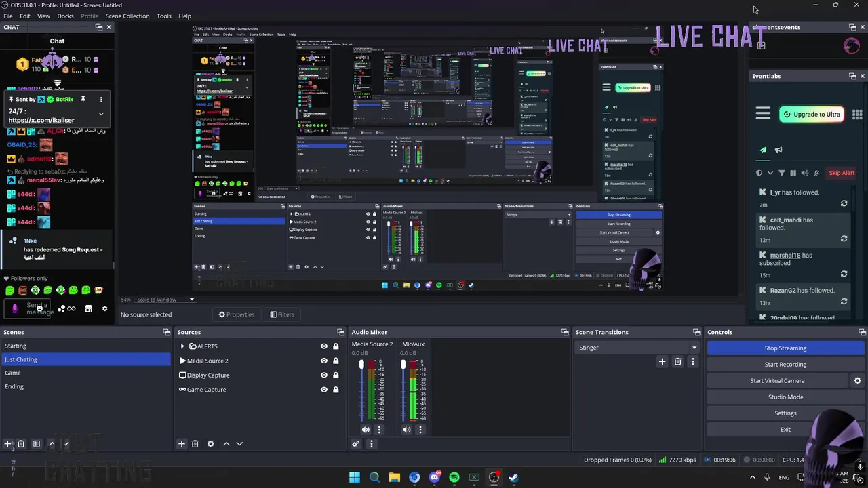Replay the marshal18 subscribed alert
The image size is (868, 488).
[844, 274]
